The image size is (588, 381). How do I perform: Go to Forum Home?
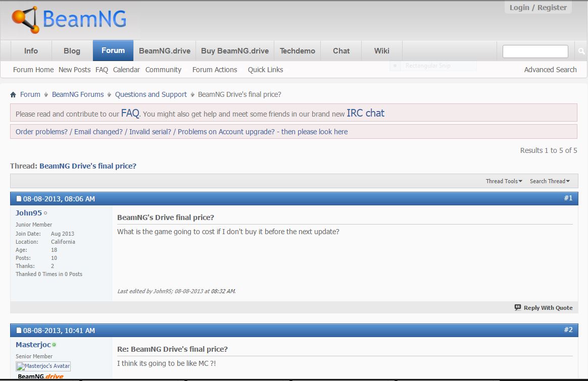33,70
